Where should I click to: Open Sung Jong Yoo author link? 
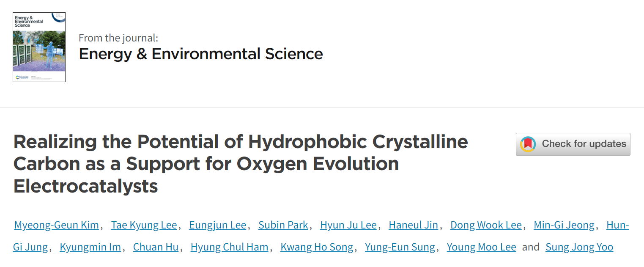point(579,247)
